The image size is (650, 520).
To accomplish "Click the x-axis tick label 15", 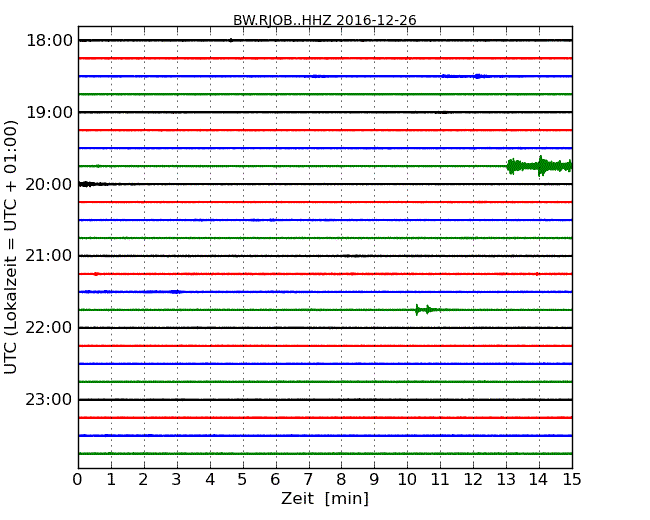I will click(x=572, y=480).
